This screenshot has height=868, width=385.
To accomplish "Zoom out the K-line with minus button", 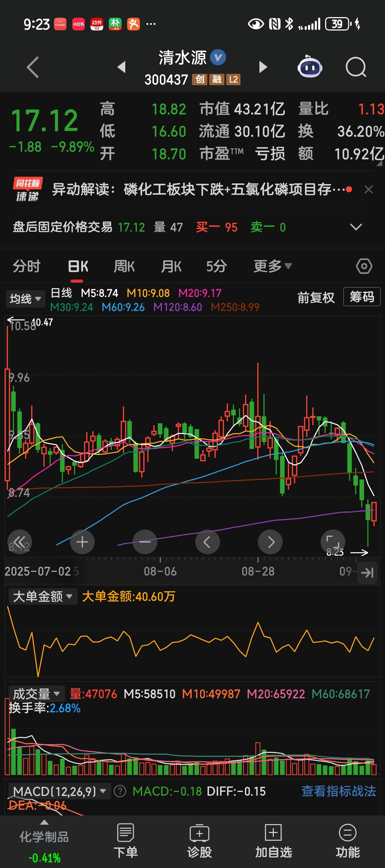I will (x=145, y=542).
